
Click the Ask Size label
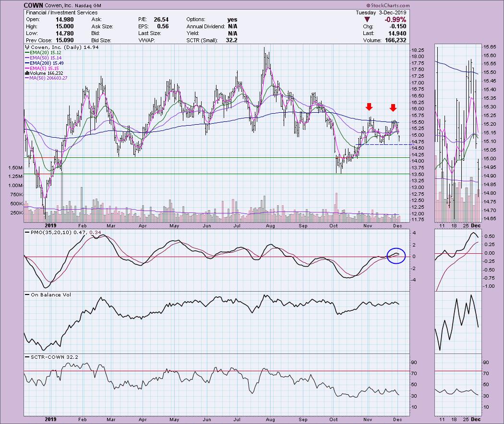tap(102, 27)
